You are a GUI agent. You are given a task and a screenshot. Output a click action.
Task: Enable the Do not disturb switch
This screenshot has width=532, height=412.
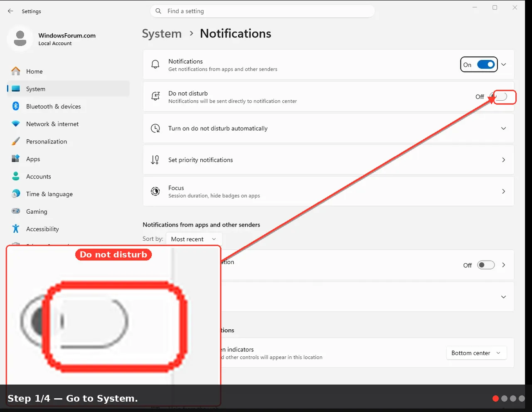[x=498, y=96]
